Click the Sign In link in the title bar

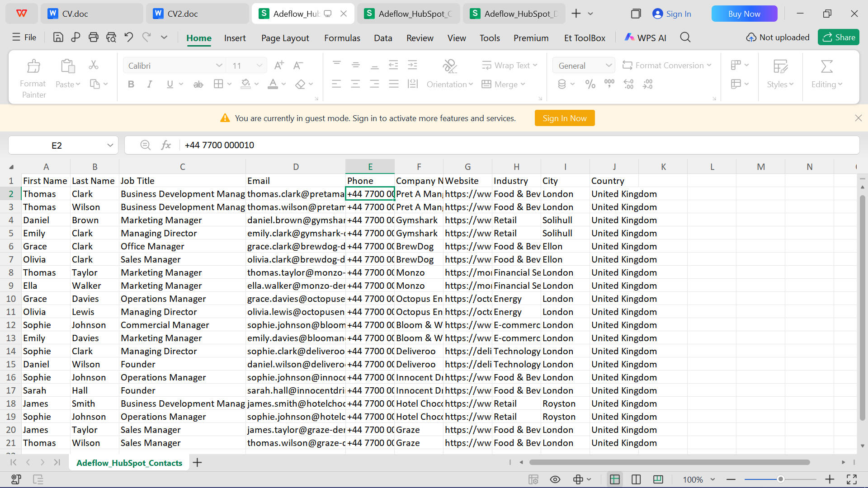point(672,14)
